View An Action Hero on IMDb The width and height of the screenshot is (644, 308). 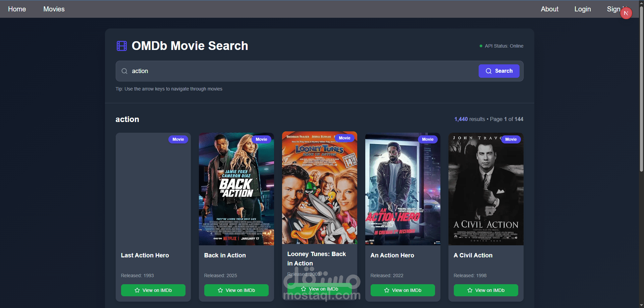tap(403, 290)
